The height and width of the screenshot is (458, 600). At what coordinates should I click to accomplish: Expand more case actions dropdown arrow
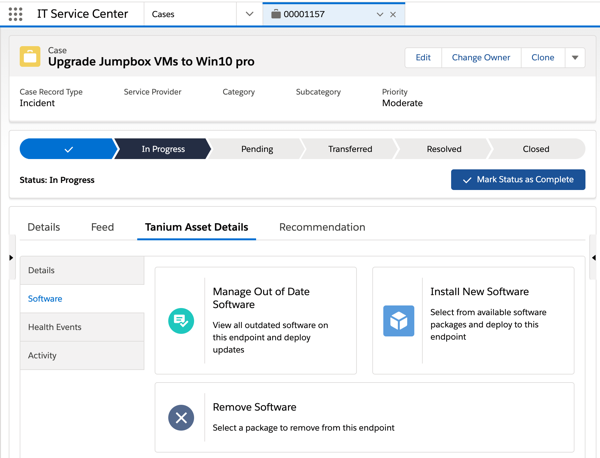click(x=575, y=57)
